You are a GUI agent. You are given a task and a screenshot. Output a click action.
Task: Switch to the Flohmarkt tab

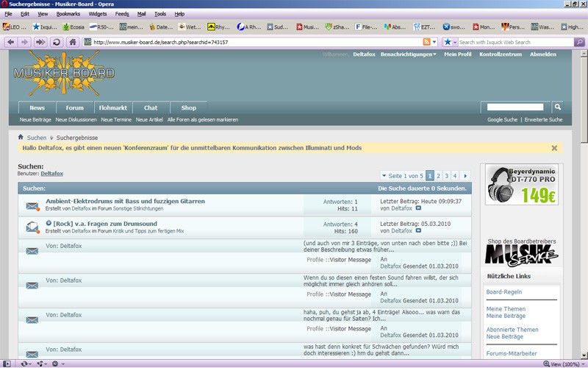[x=112, y=107]
